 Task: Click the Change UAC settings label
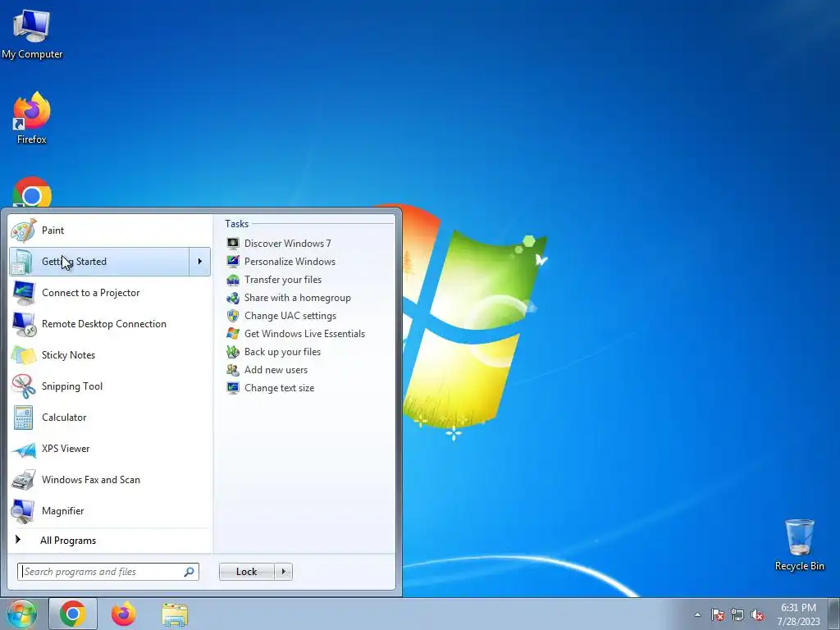click(x=290, y=316)
